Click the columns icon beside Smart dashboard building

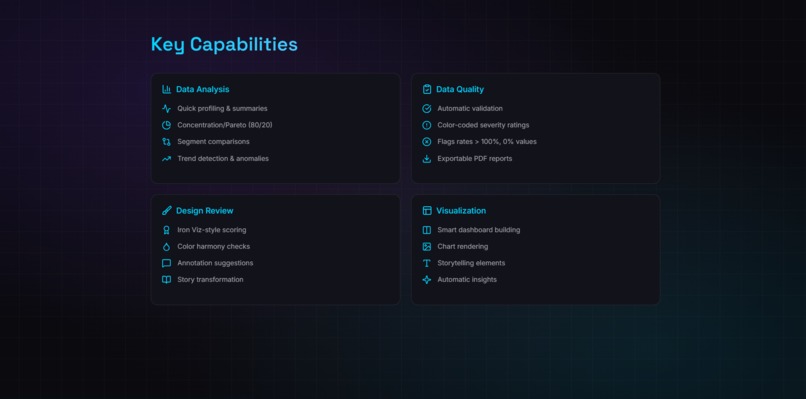click(427, 230)
